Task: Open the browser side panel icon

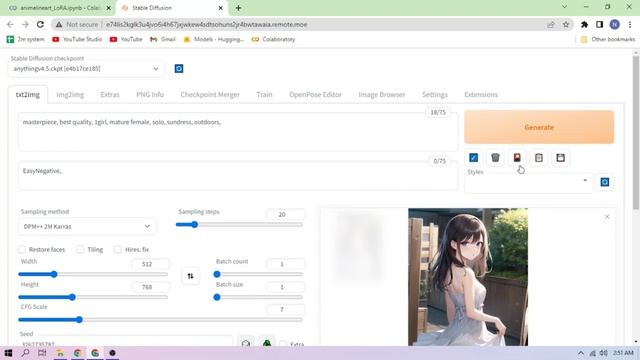Action: (599, 24)
